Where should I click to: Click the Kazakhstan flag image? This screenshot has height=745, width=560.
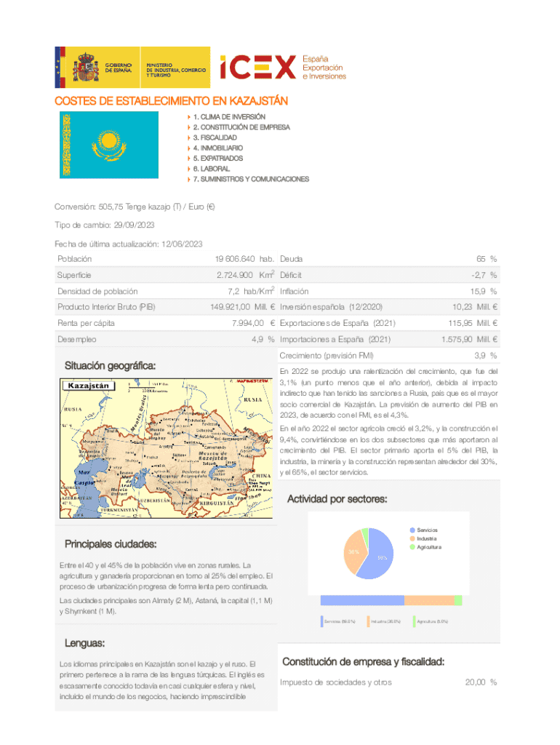[108, 145]
